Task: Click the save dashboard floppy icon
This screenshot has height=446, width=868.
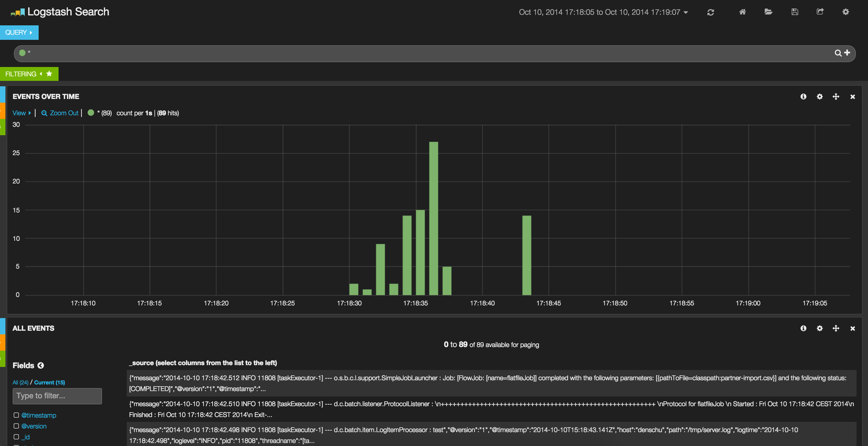Action: point(795,12)
